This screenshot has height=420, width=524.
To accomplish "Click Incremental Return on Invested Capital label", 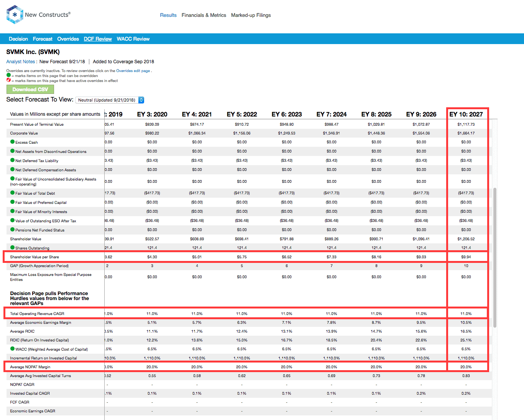I will click(43, 358).
